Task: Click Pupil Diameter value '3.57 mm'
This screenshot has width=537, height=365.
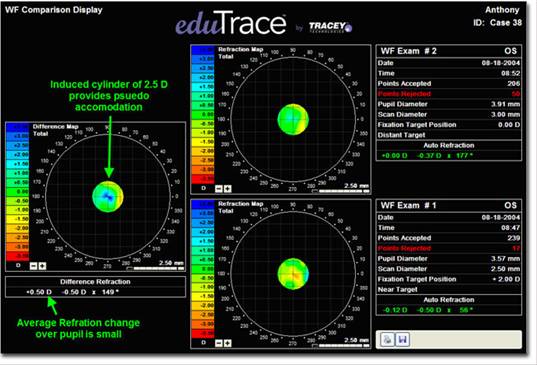Action: coord(505,259)
